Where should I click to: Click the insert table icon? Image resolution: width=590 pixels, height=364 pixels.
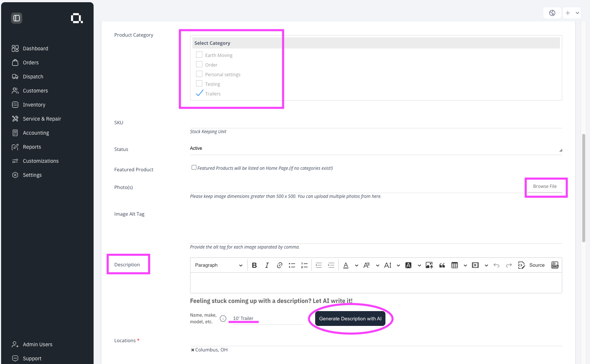pyautogui.click(x=455, y=265)
